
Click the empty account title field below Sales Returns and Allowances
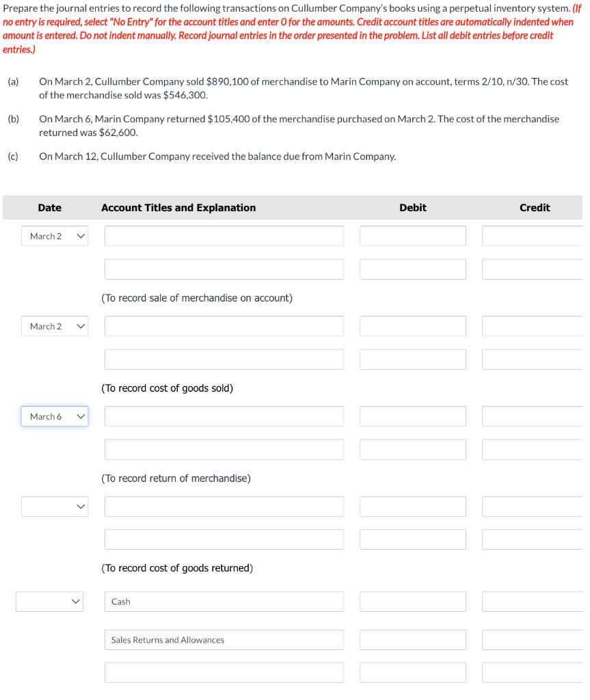(x=224, y=672)
